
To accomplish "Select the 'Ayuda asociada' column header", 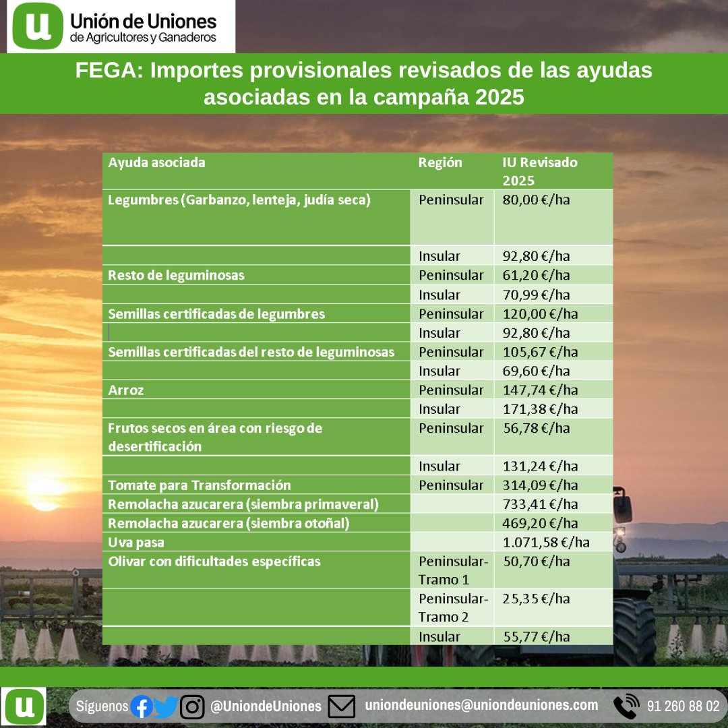I will (x=156, y=162).
